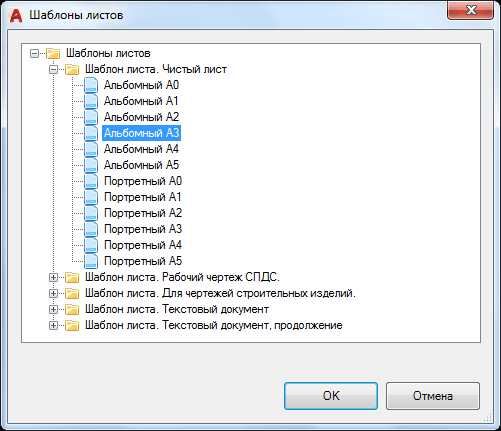The image size is (501, 431).
Task: Expand the Текстовый документ, продолжение folder
Action: (53, 325)
